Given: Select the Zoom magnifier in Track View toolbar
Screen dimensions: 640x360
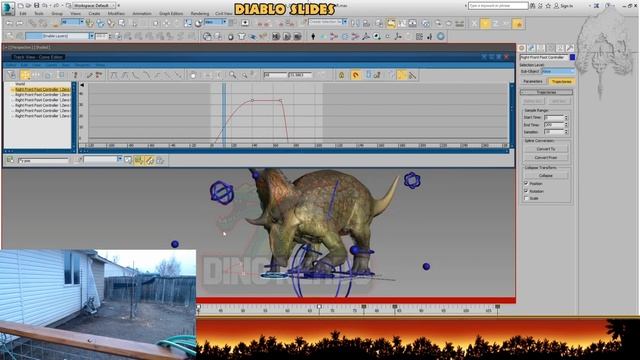Looking at the screenshot, I should click(x=233, y=75).
